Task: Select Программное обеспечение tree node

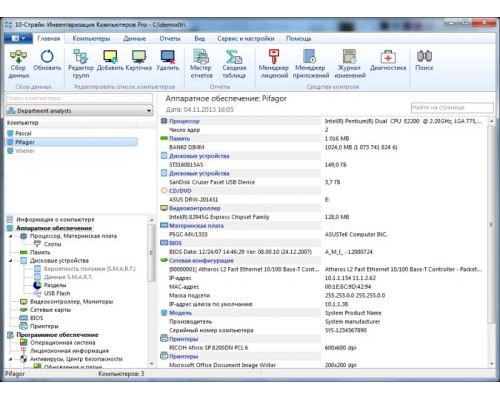Action: [x=57, y=335]
